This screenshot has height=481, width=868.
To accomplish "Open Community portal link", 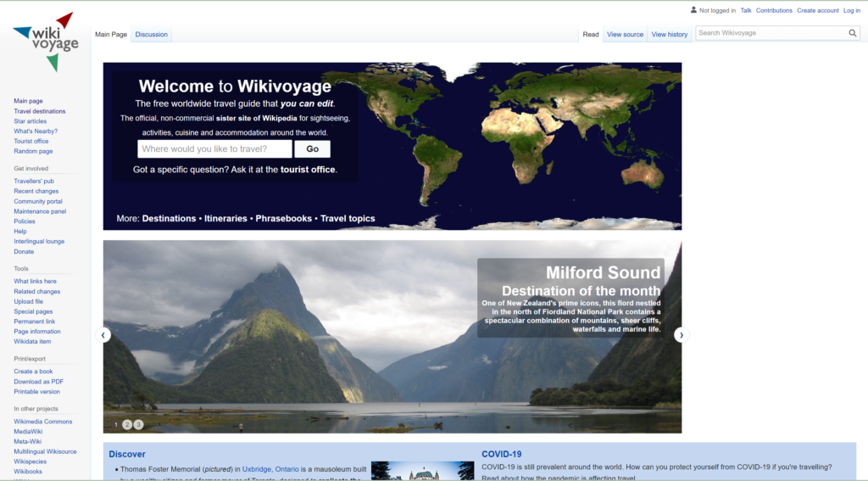I will (37, 201).
